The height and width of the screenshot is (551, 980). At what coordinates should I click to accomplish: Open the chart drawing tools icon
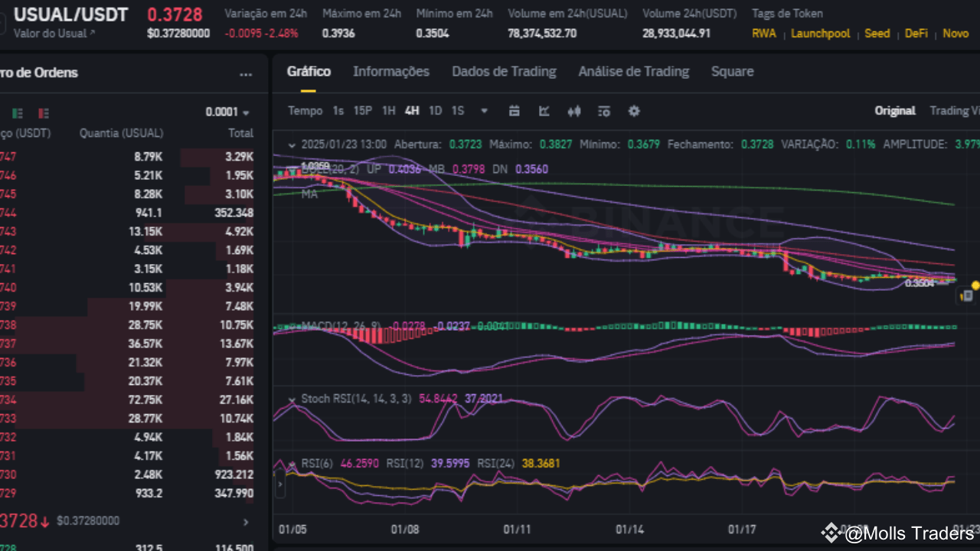pyautogui.click(x=544, y=111)
